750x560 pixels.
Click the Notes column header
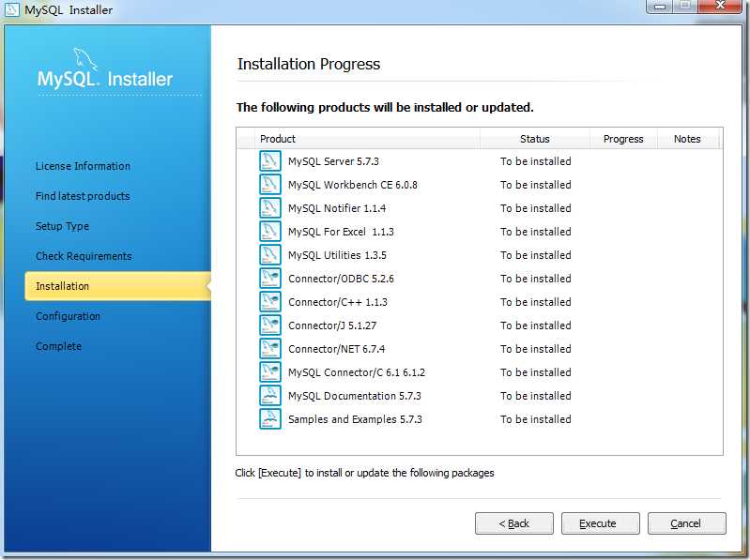(687, 139)
